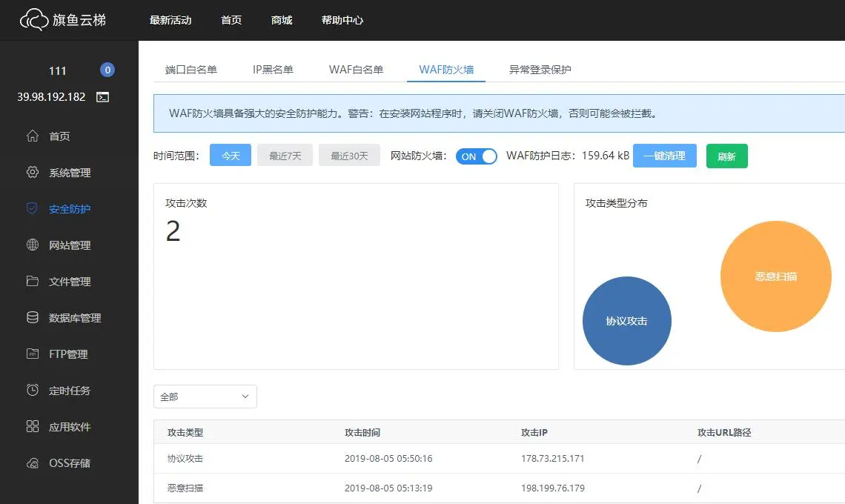Turn off the 网站防火墙 ON switch

476,156
